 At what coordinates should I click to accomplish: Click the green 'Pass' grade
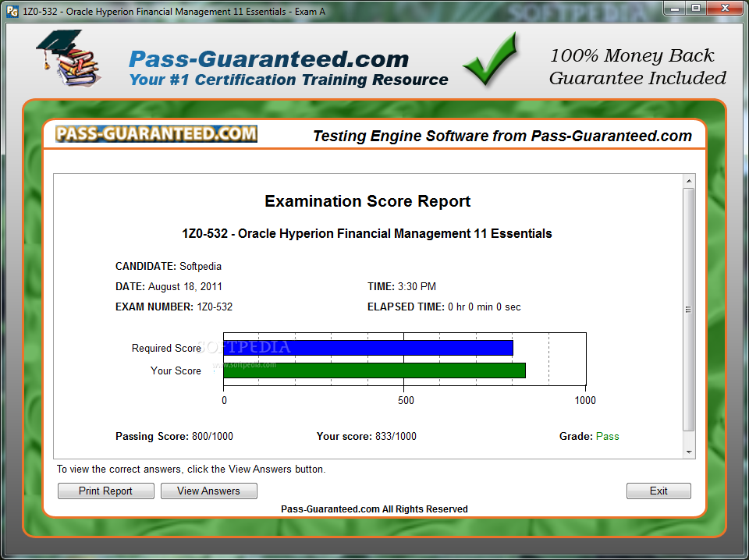click(x=607, y=436)
